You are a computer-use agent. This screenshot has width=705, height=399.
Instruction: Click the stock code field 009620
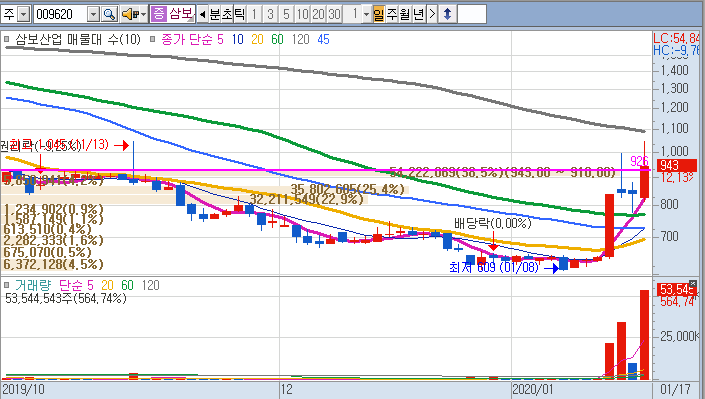(x=61, y=14)
